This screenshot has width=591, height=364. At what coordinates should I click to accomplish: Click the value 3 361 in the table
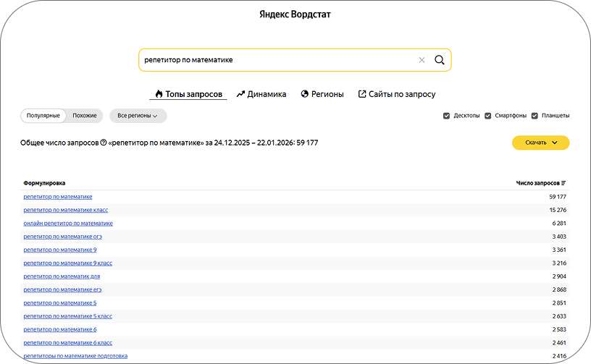(x=559, y=250)
